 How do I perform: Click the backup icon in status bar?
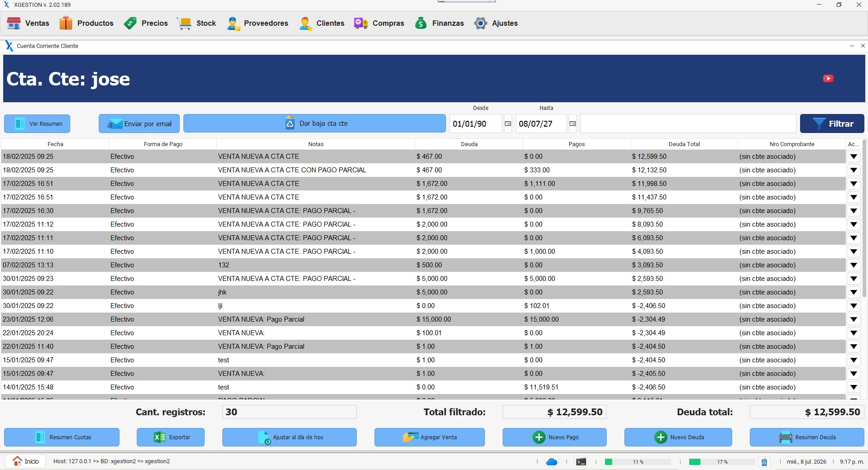[x=764, y=462]
